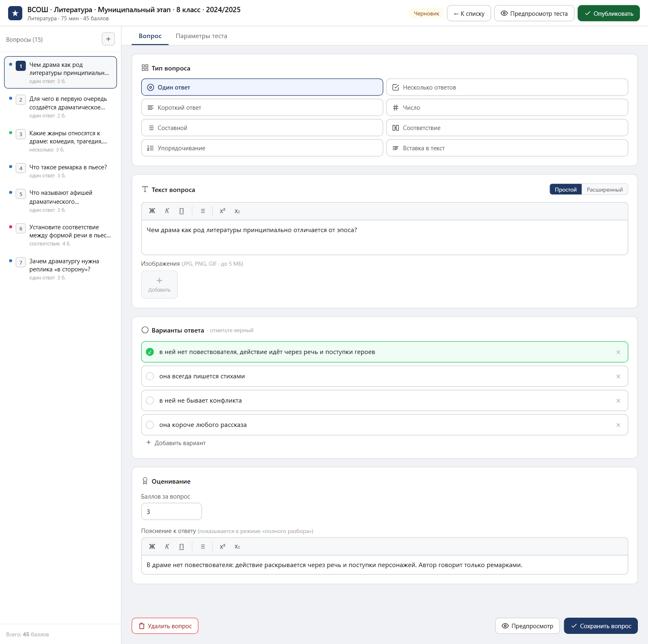Open the «Параметры теста» tab
Screen dimensions: 648x644
[x=201, y=36]
